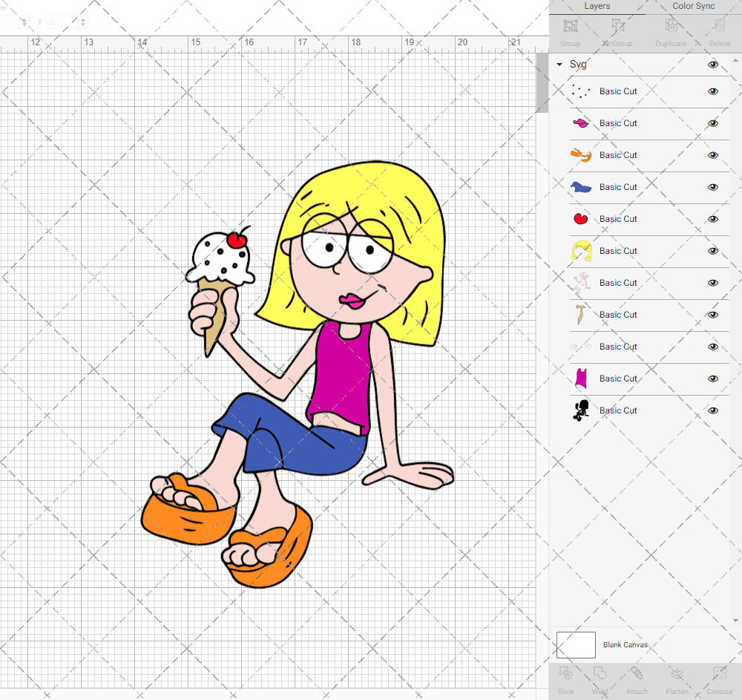Click the Y position input field
The image size is (742, 700).
[x=62, y=22]
